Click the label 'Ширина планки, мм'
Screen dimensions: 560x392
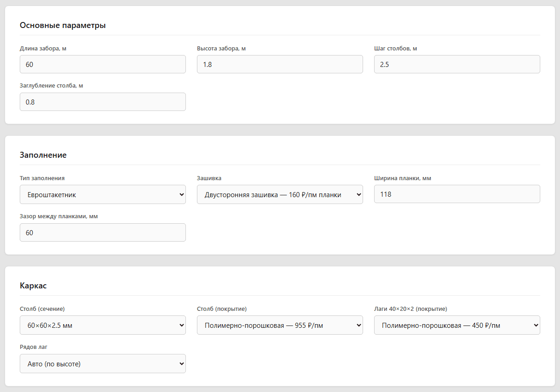coord(403,178)
